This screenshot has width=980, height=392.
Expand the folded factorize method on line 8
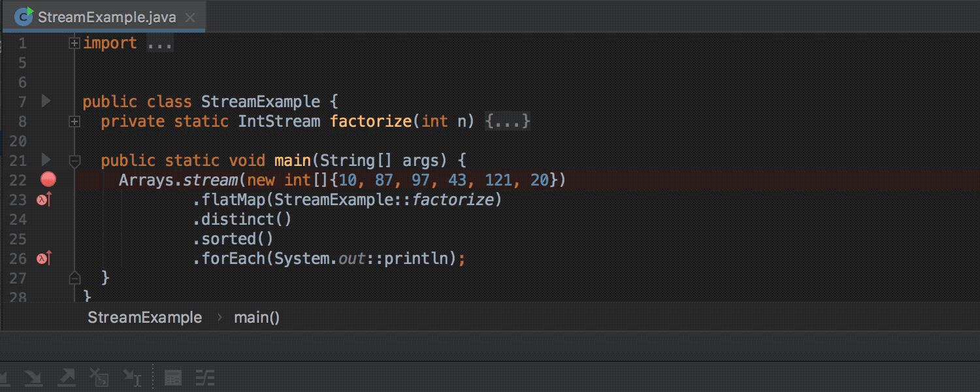click(74, 122)
